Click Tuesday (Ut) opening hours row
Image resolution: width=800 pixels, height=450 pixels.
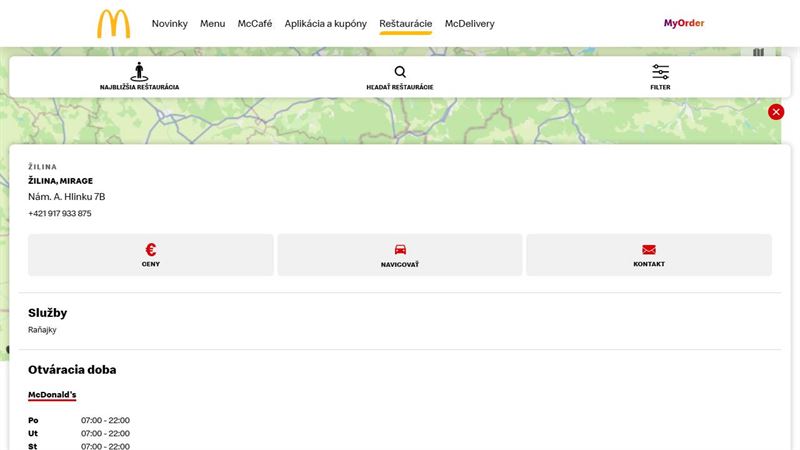click(79, 433)
